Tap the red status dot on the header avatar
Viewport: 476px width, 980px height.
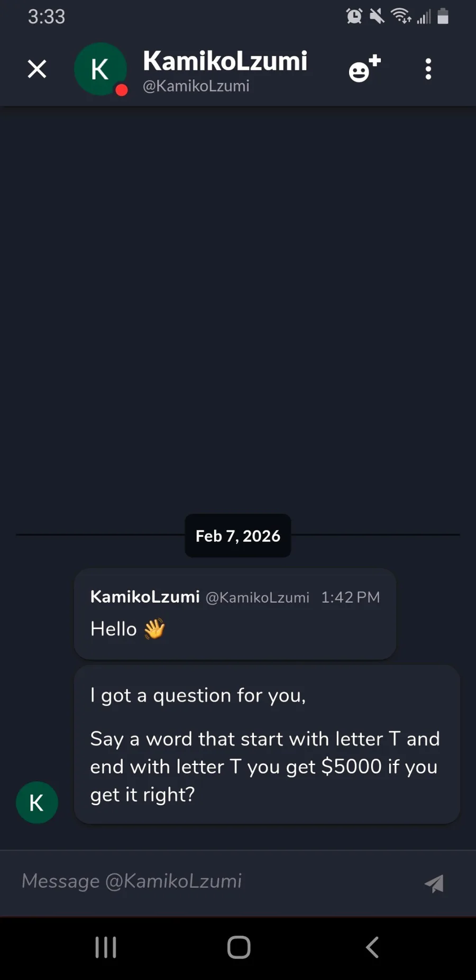point(122,90)
